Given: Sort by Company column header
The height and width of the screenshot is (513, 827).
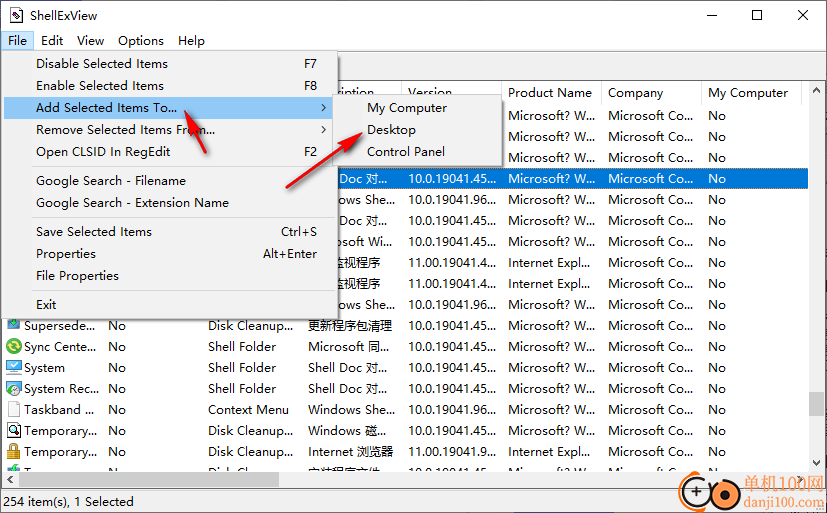Looking at the screenshot, I should (x=651, y=93).
